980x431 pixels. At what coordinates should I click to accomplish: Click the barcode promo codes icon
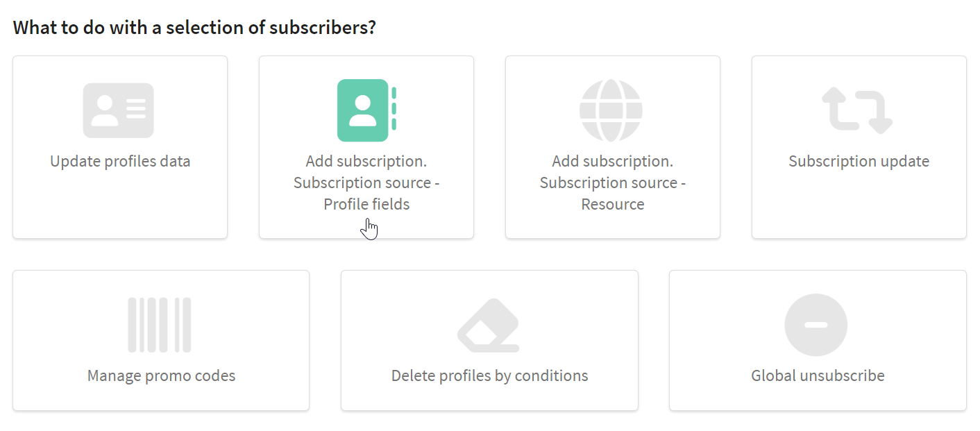pos(160,325)
